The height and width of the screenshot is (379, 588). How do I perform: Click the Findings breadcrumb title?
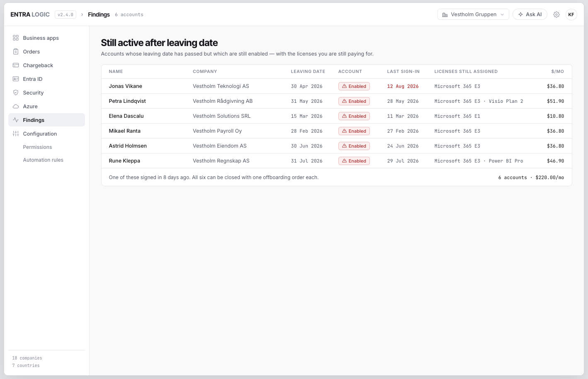click(x=99, y=15)
